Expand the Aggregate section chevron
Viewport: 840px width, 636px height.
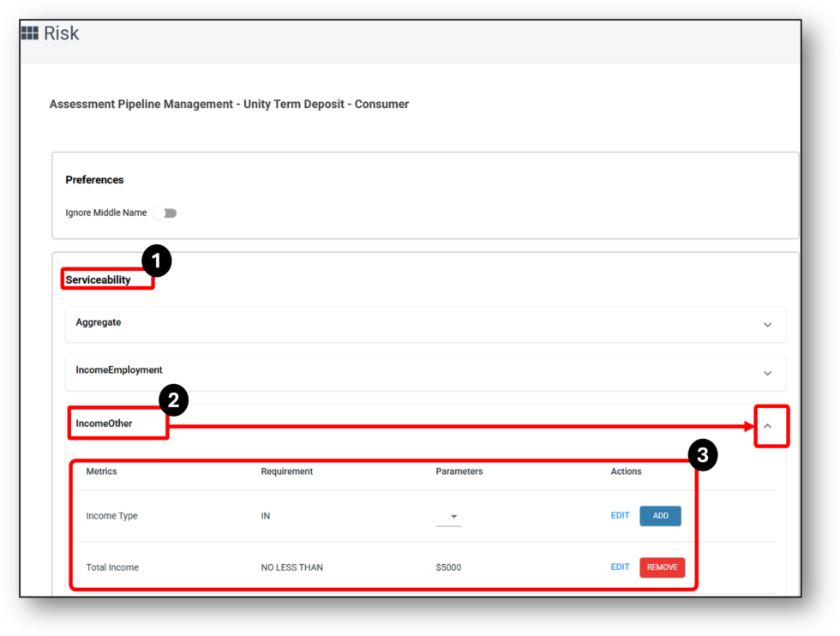pyautogui.click(x=767, y=325)
